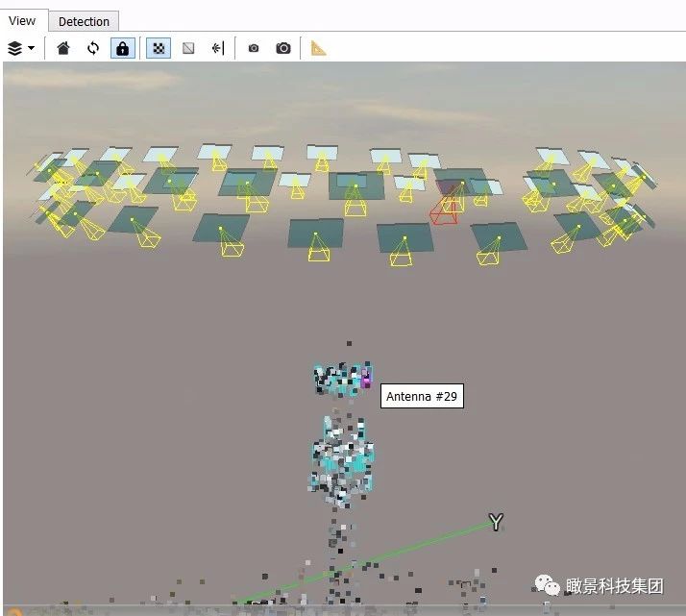This screenshot has height=616, width=686.
Task: Select the View tab
Action: [22, 20]
